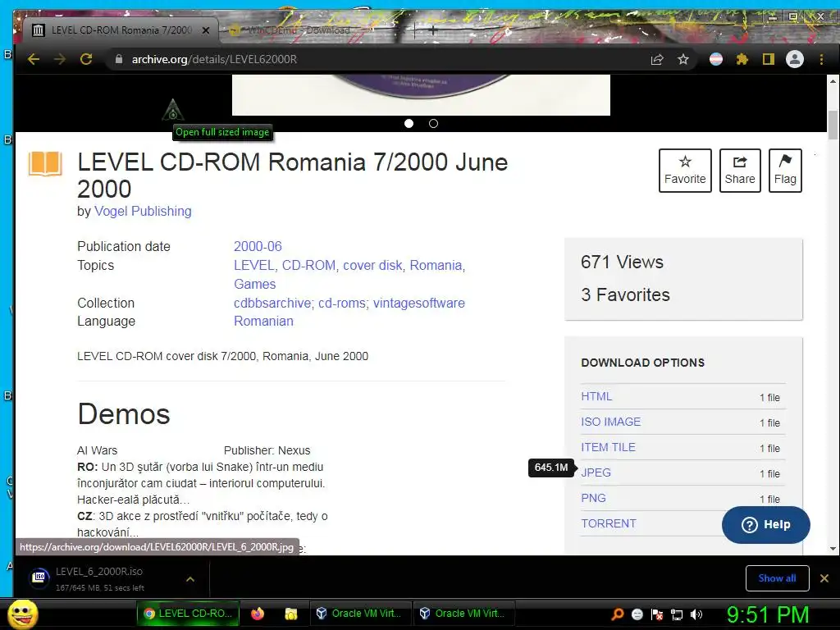Screen dimensions: 840x630
Task: Go back with the browser back arrow
Action: click(x=33, y=59)
